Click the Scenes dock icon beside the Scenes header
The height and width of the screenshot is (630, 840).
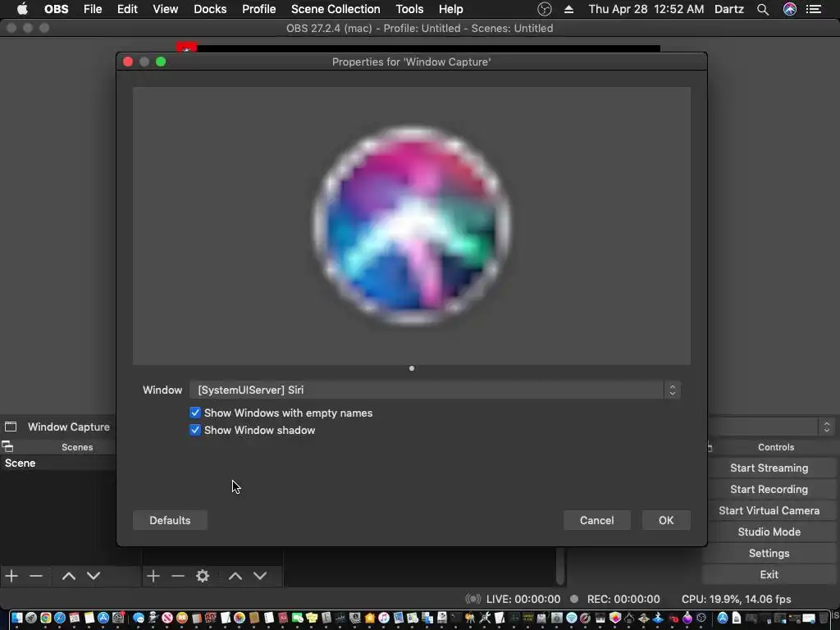(x=7, y=446)
